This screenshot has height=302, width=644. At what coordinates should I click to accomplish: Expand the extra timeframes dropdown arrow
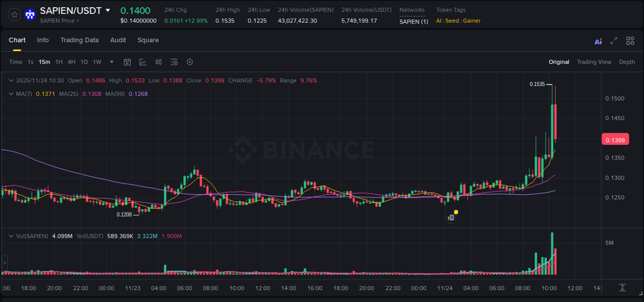tap(111, 62)
